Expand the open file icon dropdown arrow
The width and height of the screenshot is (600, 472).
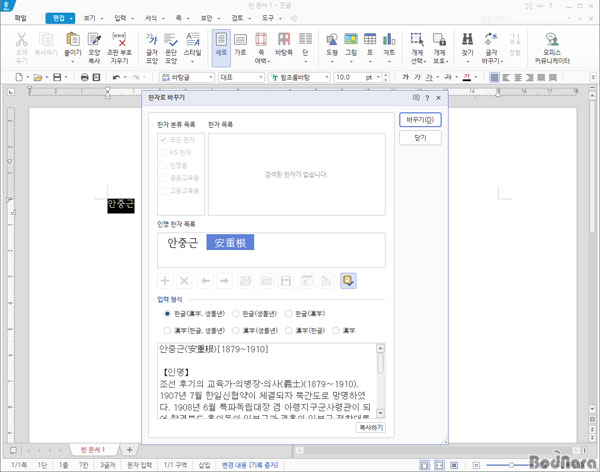pyautogui.click(x=47, y=78)
